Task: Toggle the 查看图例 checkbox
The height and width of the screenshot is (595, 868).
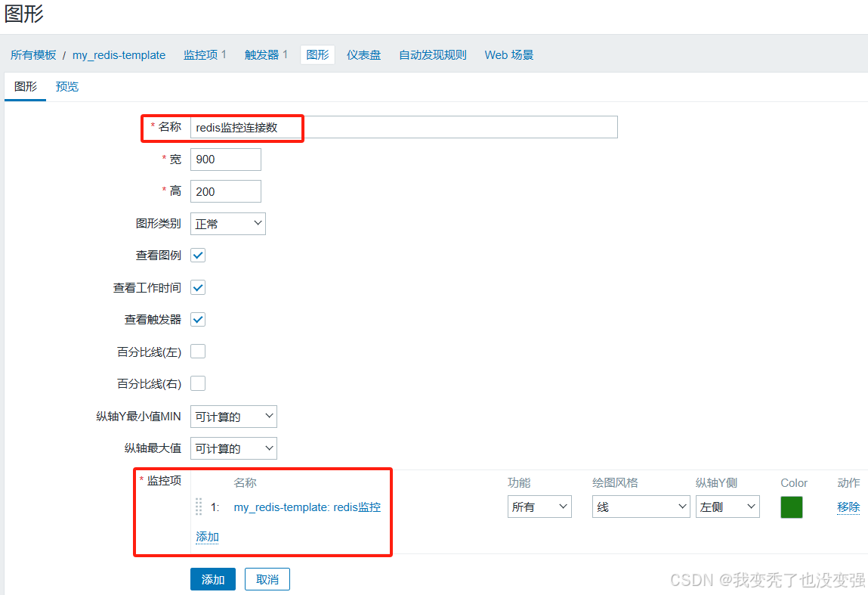Action: point(198,256)
